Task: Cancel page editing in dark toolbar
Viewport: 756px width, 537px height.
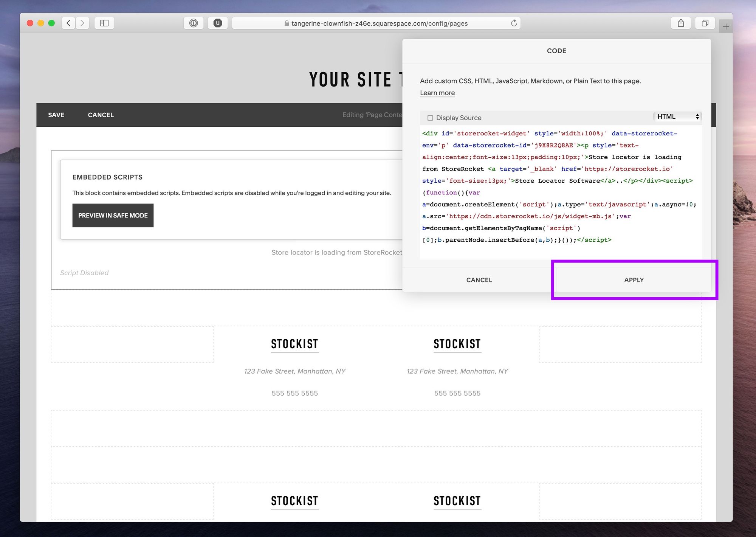Action: tap(101, 115)
